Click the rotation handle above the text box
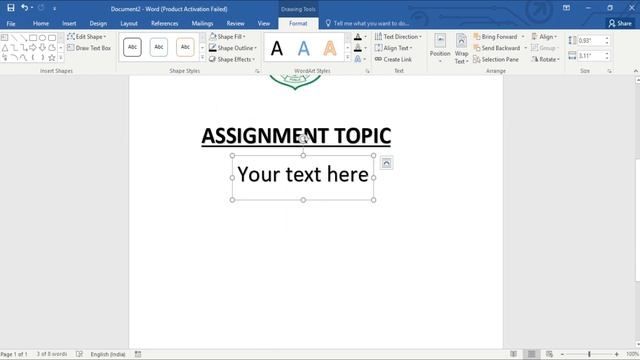This screenshot has height=360, width=640. [x=303, y=139]
